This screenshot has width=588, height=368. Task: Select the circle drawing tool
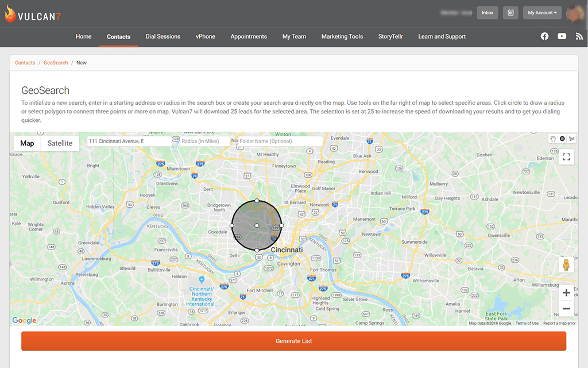562,139
